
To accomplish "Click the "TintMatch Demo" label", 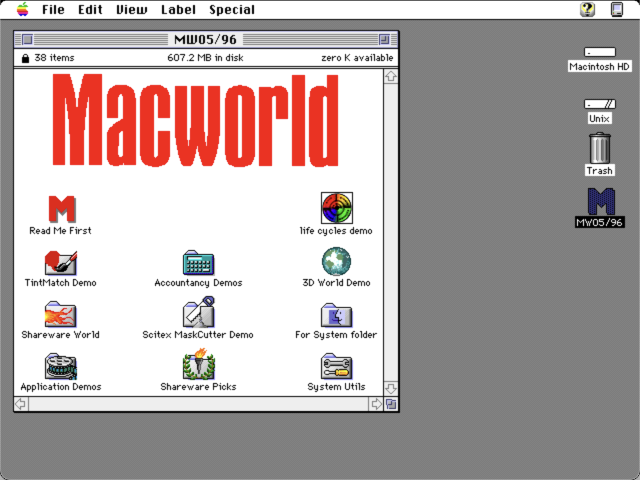I will pyautogui.click(x=60, y=282).
